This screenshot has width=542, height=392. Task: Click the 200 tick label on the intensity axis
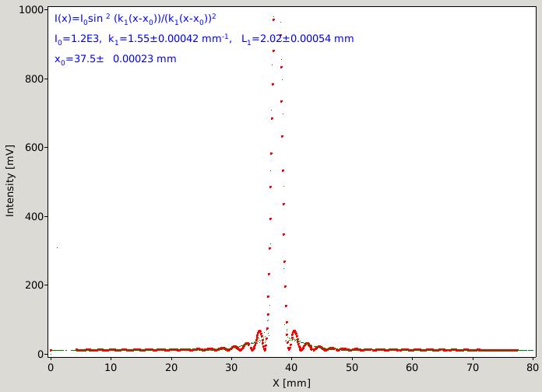[34, 285]
